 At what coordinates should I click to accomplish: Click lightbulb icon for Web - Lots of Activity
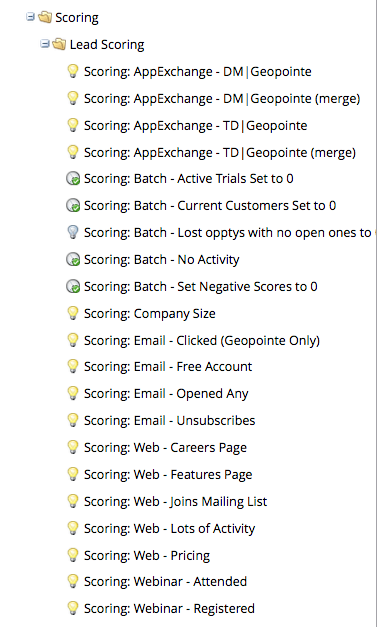click(x=73, y=528)
